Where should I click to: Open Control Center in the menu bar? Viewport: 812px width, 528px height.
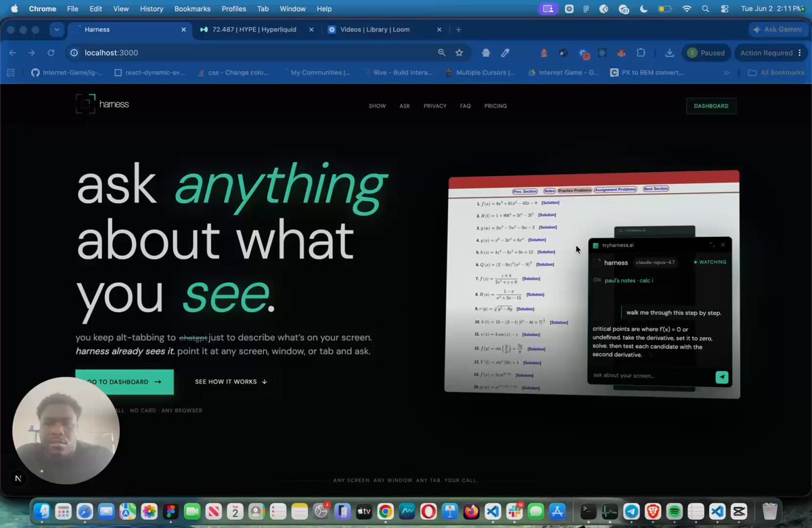(x=724, y=9)
